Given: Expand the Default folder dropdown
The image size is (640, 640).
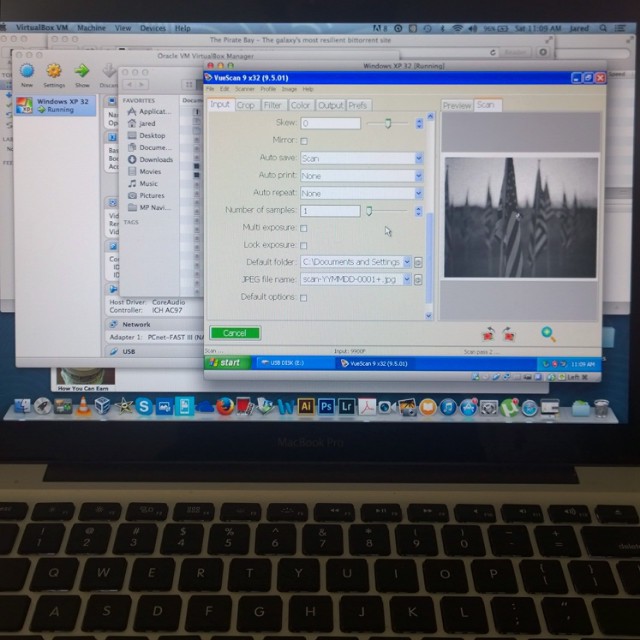Looking at the screenshot, I should coord(407,262).
